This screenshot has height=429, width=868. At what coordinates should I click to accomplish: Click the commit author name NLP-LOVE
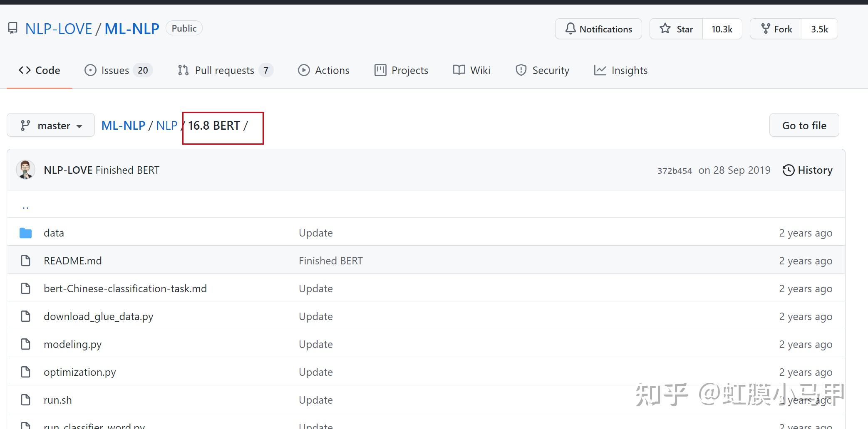(68, 170)
